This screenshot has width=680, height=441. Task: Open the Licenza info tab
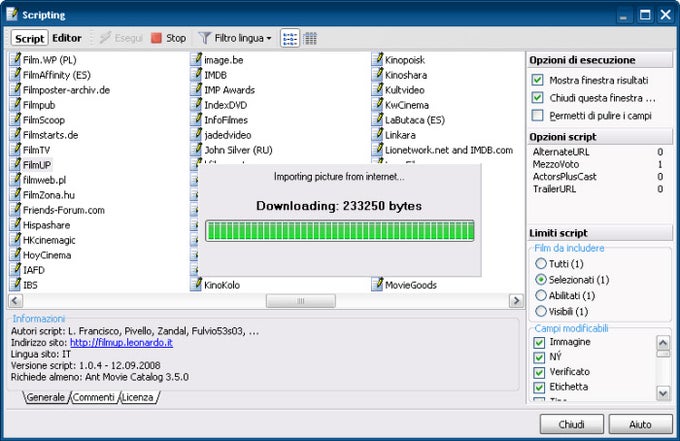click(137, 397)
